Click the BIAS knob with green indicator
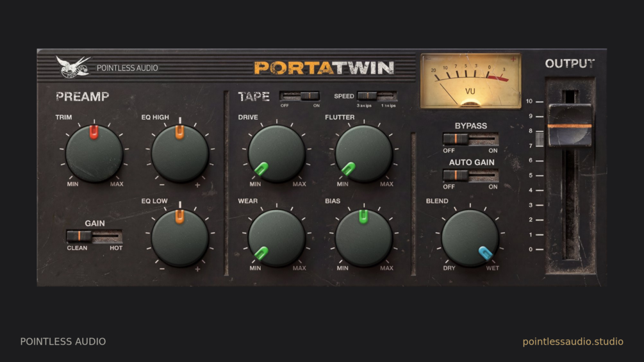644x362 pixels. [364, 238]
